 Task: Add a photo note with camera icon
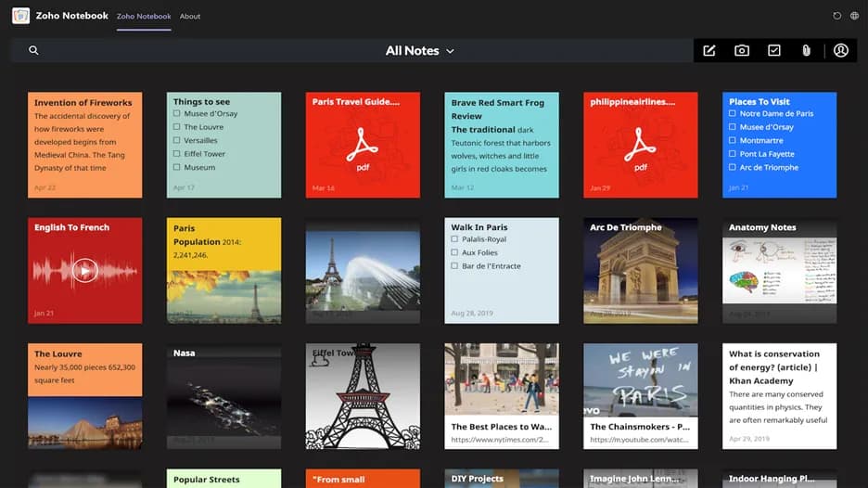coord(742,51)
